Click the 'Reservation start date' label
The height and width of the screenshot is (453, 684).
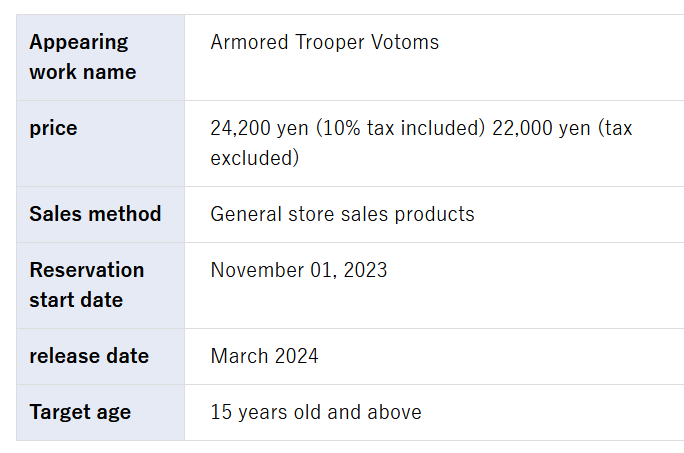(87, 285)
